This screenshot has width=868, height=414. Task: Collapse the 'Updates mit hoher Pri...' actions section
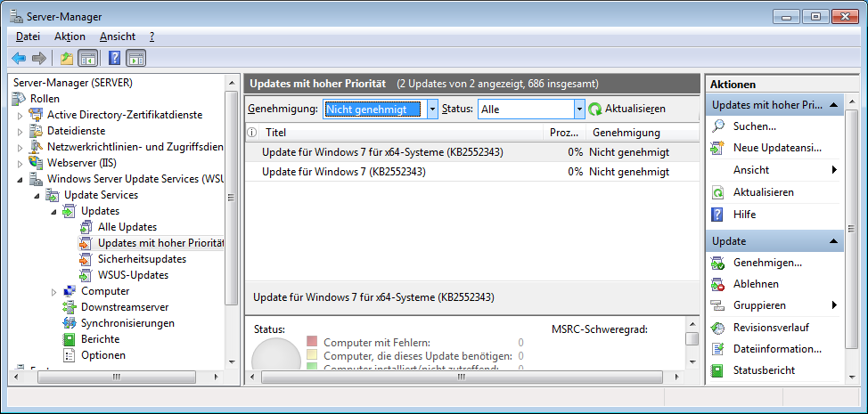tap(833, 104)
